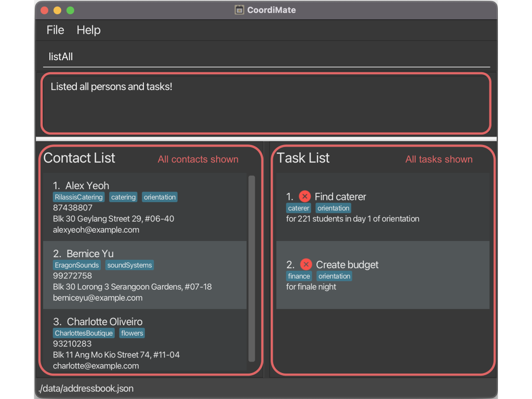Open the File menu

[55, 30]
